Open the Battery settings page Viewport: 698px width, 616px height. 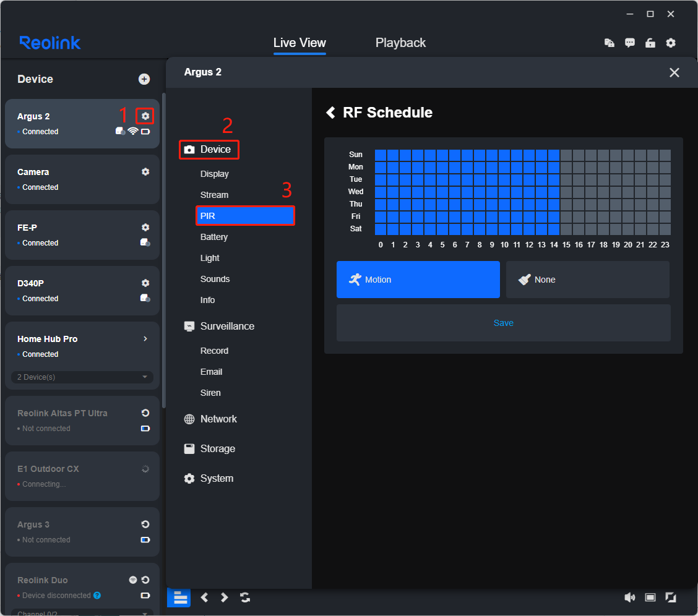214,237
